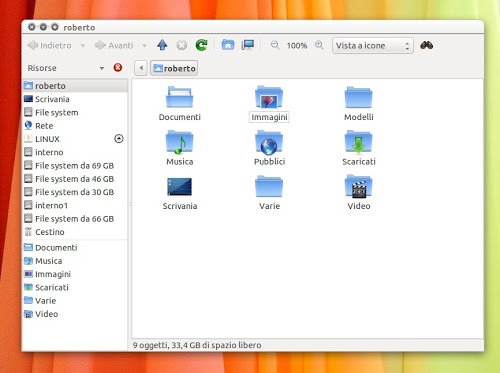Select the Scrivania desktop icon
Image resolution: width=500 pixels, height=373 pixels.
coord(180,187)
